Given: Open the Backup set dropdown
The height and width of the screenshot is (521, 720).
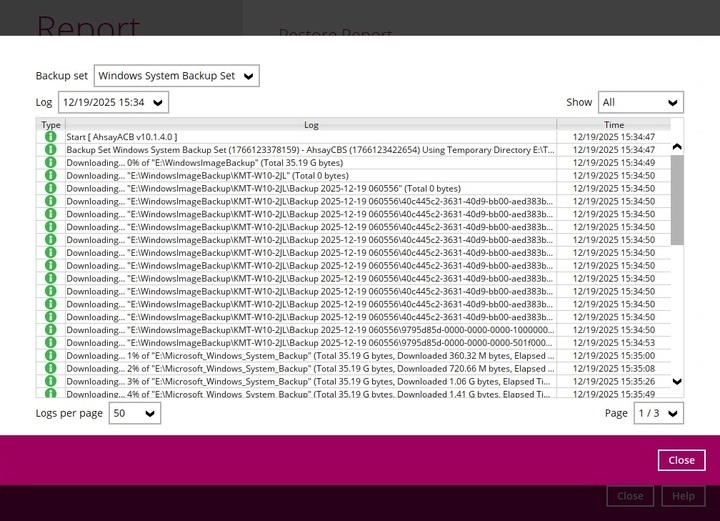Looking at the screenshot, I should coord(177,76).
